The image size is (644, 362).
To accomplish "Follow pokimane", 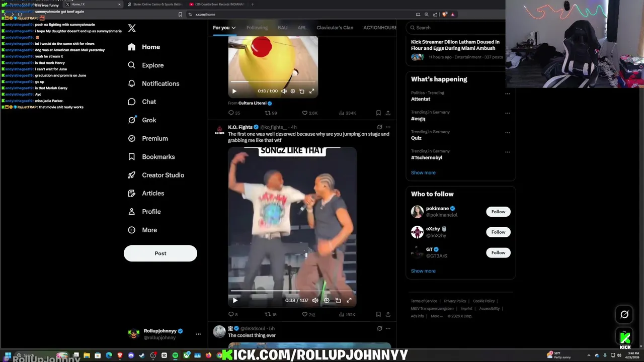I will [498, 212].
